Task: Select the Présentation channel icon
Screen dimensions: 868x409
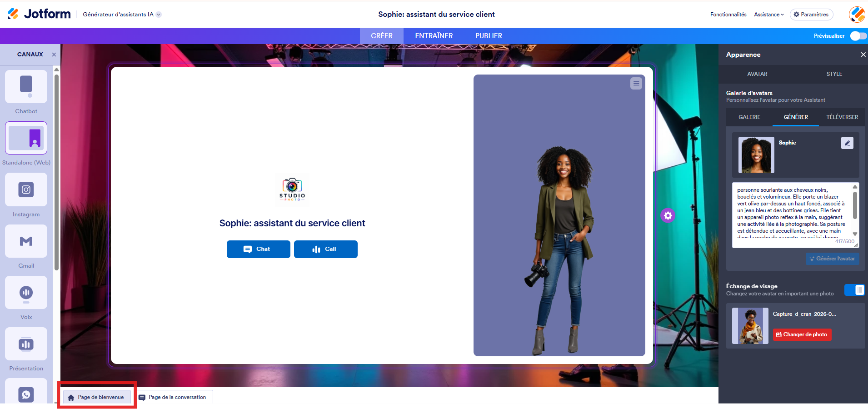Action: pos(26,344)
